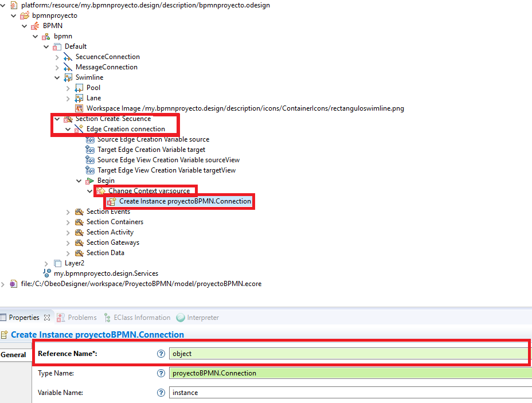The width and height of the screenshot is (532, 403).
Task: Select Create Instance proyectoBPMN.Connection tree row
Action: point(179,201)
